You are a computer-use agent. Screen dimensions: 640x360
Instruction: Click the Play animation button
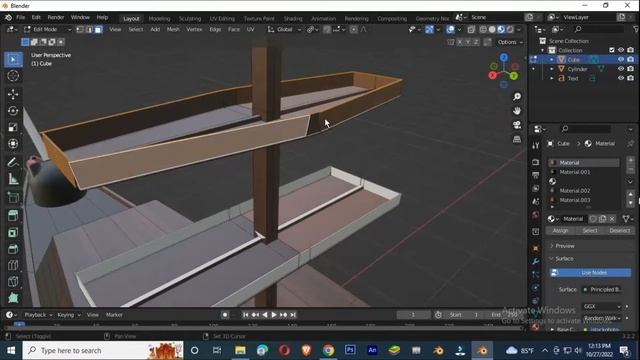(274, 315)
